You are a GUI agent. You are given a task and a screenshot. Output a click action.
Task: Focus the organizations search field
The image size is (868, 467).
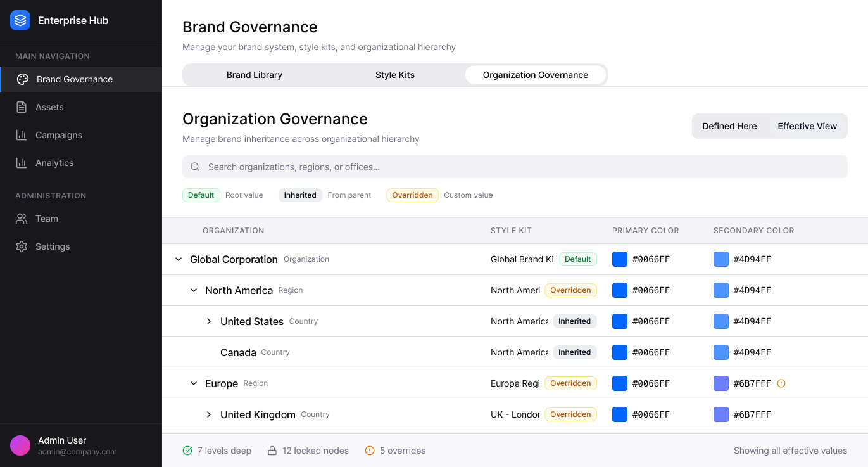tap(515, 167)
